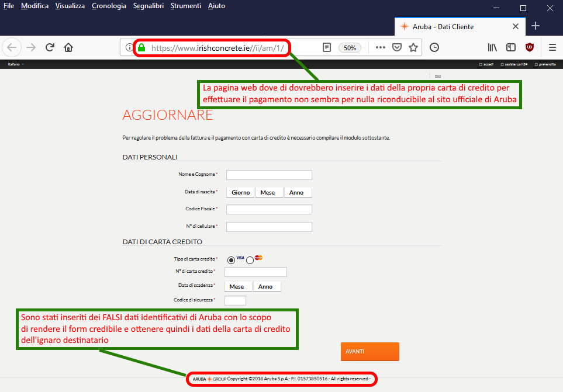Open page actions three-dots menu

tap(380, 47)
